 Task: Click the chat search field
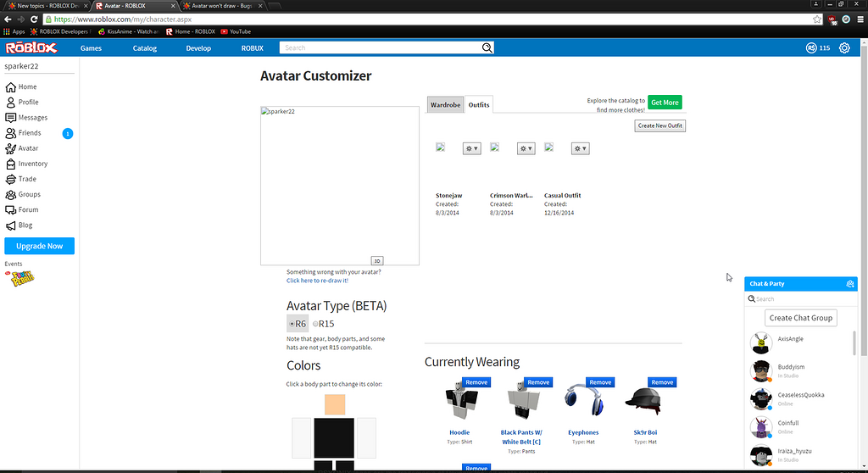click(x=801, y=299)
